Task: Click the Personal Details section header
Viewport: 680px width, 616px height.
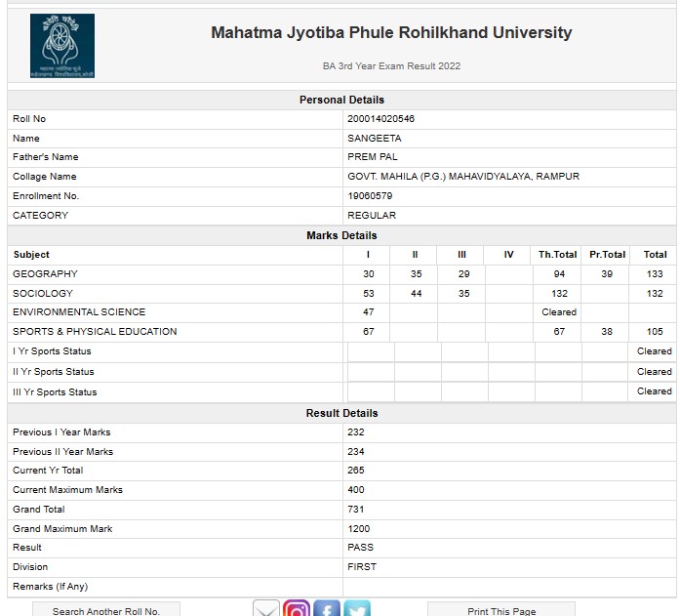Action: click(341, 100)
